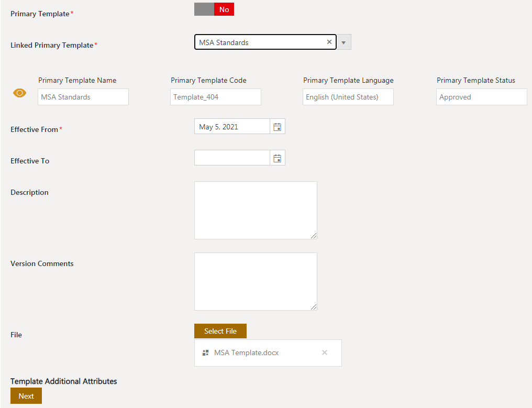This screenshot has height=408, width=532.
Task: Select the Primary Template Code field
Action: point(216,97)
